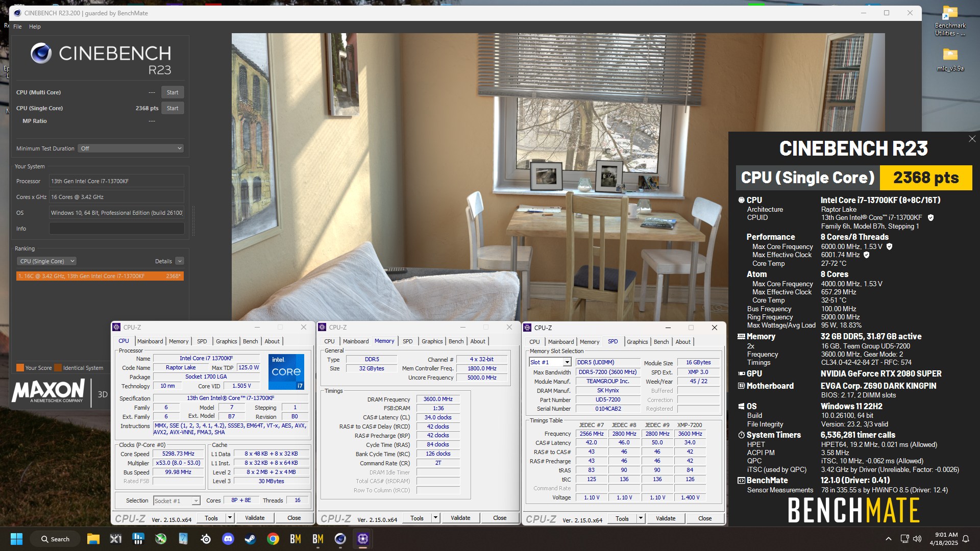This screenshot has height=551, width=980.
Task: Click the Memory icon in BenchMate panel
Action: click(741, 337)
